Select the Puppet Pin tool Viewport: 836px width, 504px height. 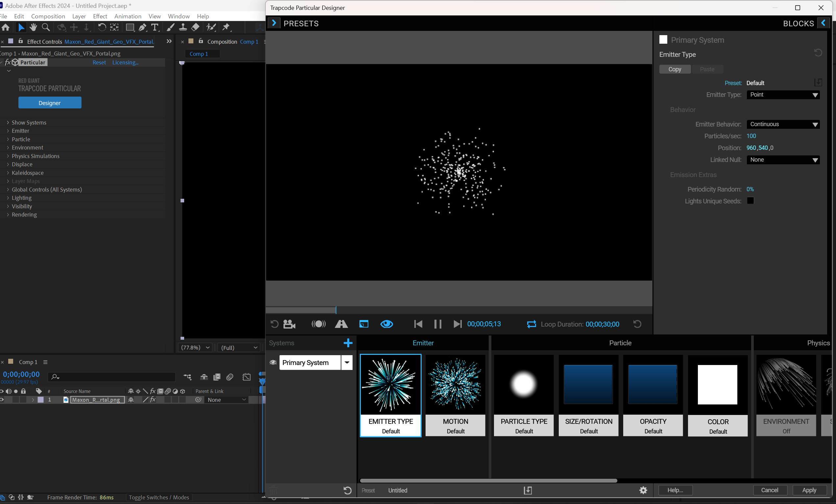point(226,28)
